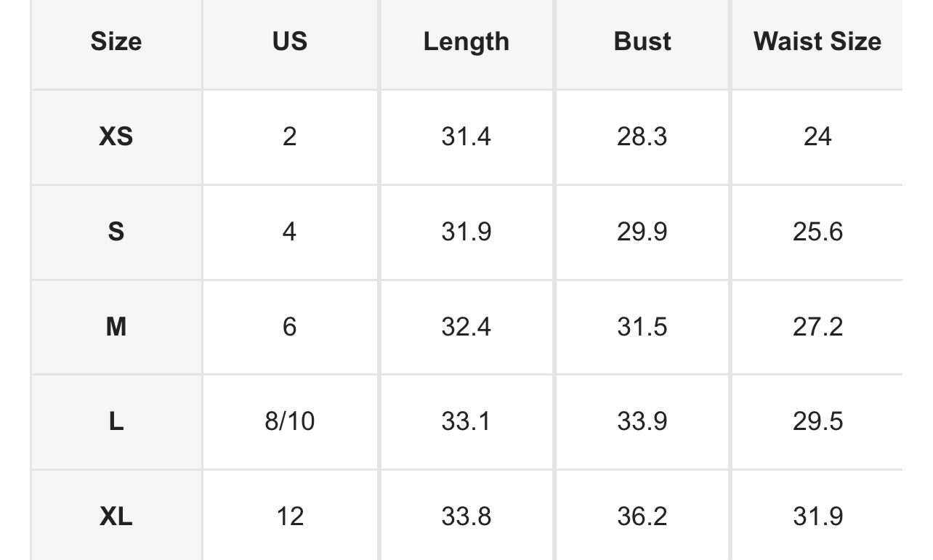Select the XL size row label
This screenshot has height=560, width=933.
coord(116,516)
